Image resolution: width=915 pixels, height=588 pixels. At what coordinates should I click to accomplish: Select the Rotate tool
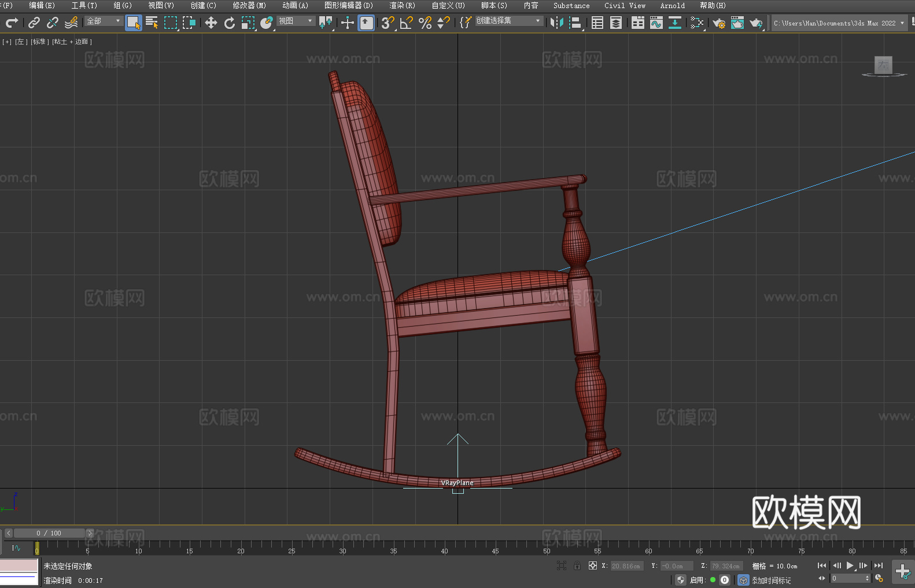point(230,23)
